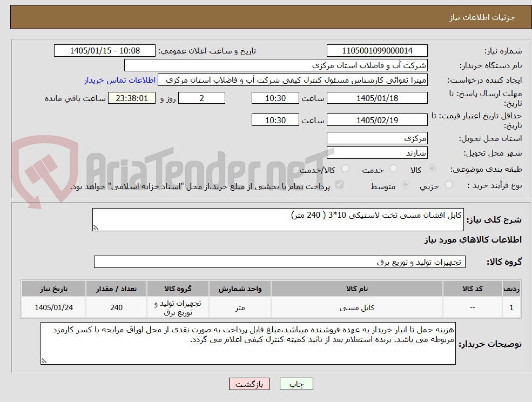
Task: Click the طبقه بندی موضوعی label
Action: 486,169
